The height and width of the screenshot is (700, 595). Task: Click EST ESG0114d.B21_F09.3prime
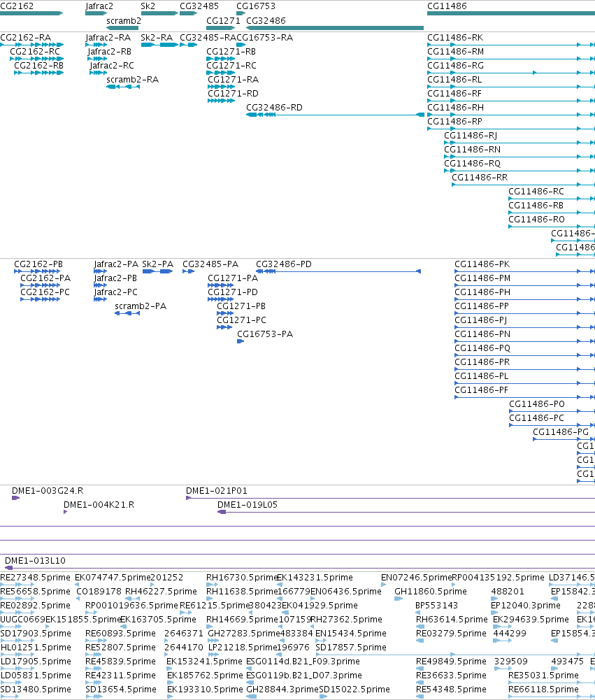tap(303, 662)
